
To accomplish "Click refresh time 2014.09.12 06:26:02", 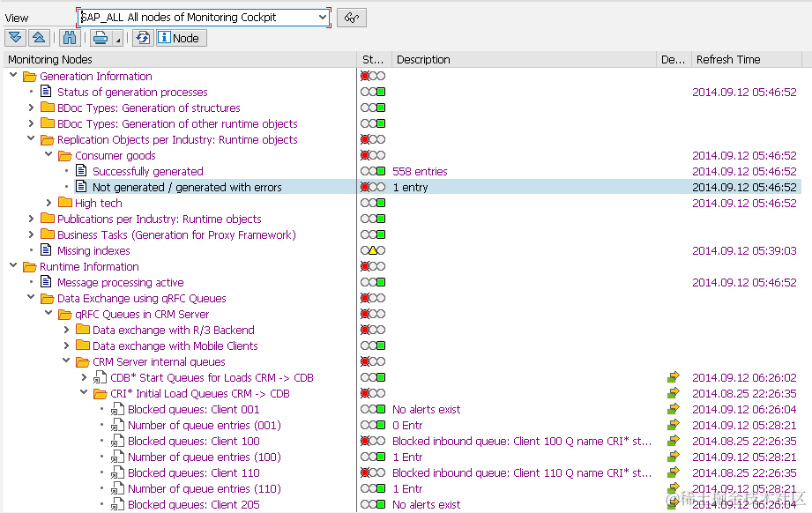I will pos(744,377).
